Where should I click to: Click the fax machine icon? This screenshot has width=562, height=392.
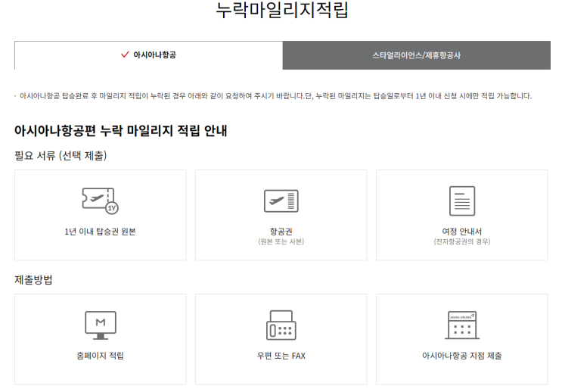tap(281, 325)
